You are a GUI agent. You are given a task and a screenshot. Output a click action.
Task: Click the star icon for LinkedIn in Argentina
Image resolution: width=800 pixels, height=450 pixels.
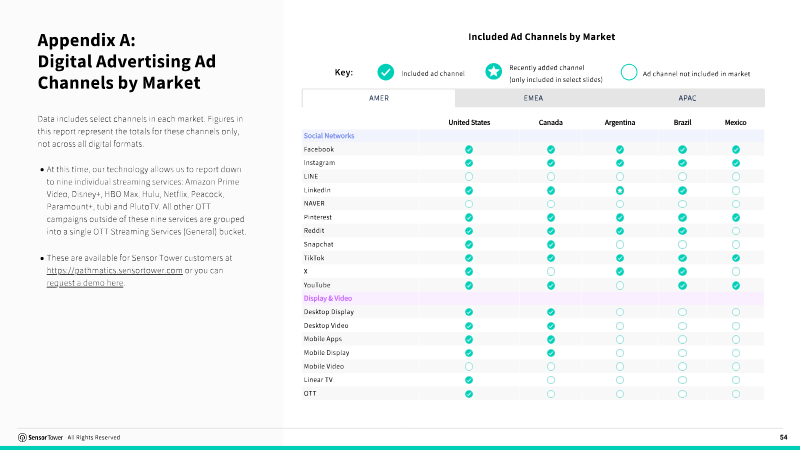point(620,190)
